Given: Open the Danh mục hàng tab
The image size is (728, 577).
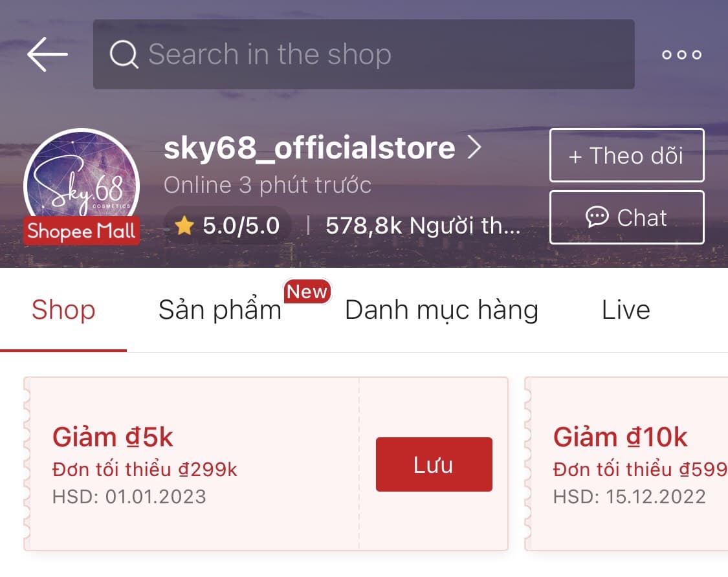Looking at the screenshot, I should click(x=441, y=310).
